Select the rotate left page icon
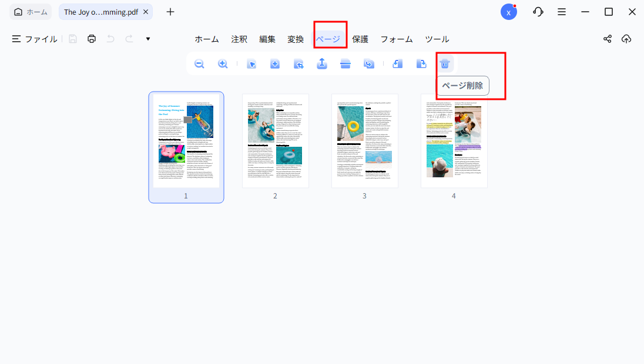644x364 pixels. 397,63
